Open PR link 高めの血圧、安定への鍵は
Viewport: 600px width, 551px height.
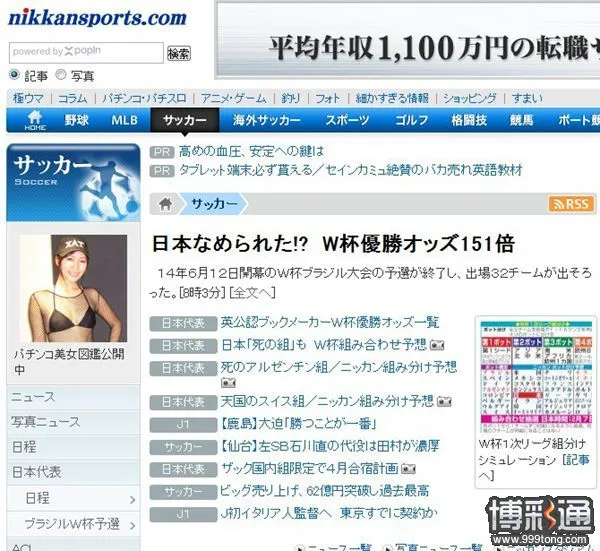[x=251, y=152]
